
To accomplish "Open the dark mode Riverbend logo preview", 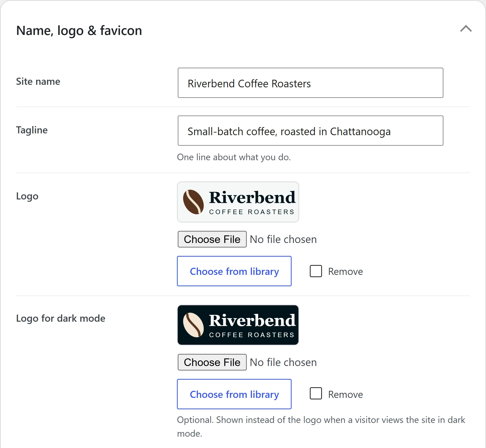I will point(238,325).
